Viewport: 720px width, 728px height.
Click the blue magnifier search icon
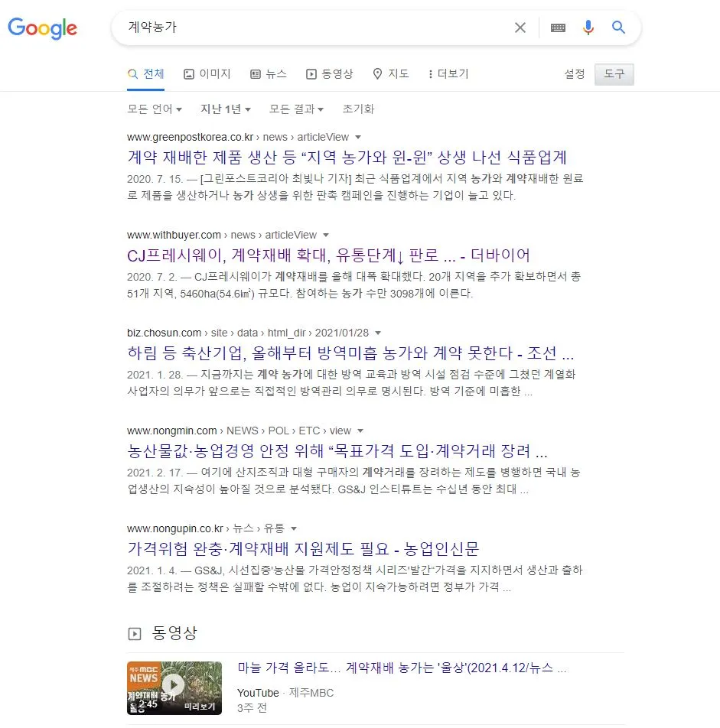coord(618,28)
